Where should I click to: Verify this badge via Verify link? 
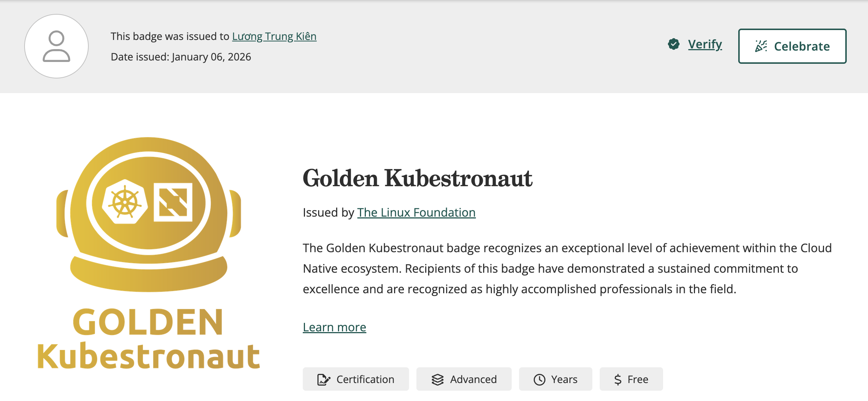(x=705, y=44)
